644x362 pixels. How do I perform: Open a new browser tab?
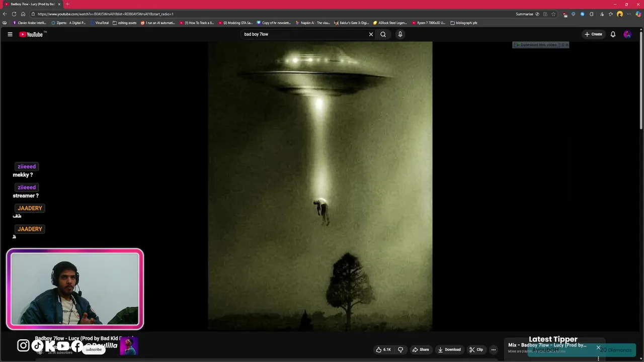click(x=67, y=4)
